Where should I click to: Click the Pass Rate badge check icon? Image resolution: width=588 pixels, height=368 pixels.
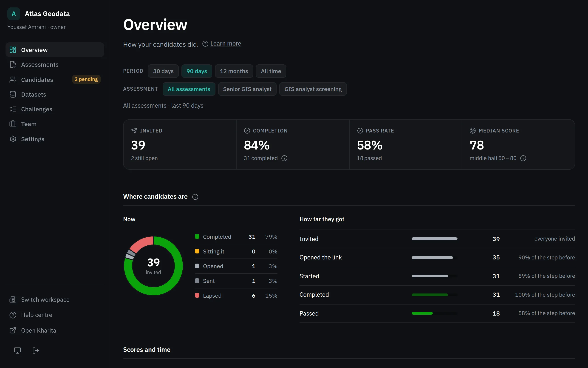pyautogui.click(x=360, y=130)
